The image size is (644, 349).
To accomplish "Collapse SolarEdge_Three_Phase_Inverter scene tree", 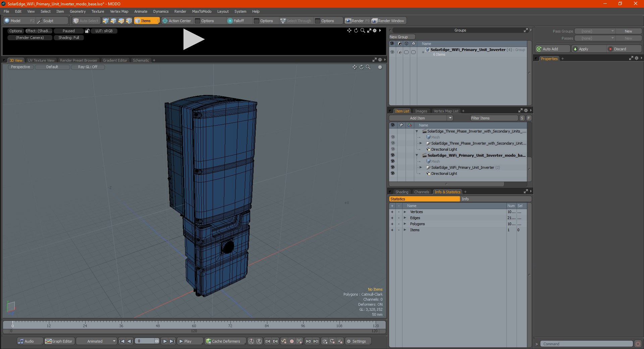I will (x=417, y=132).
